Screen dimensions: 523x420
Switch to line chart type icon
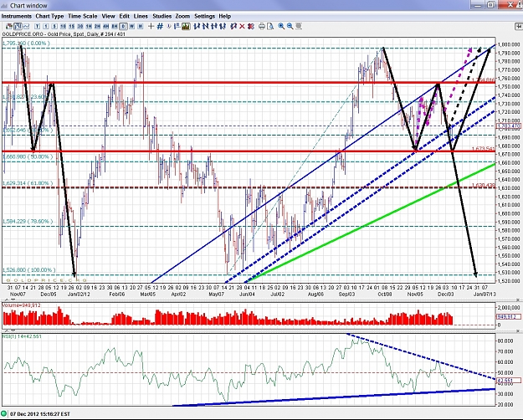coord(26,26)
